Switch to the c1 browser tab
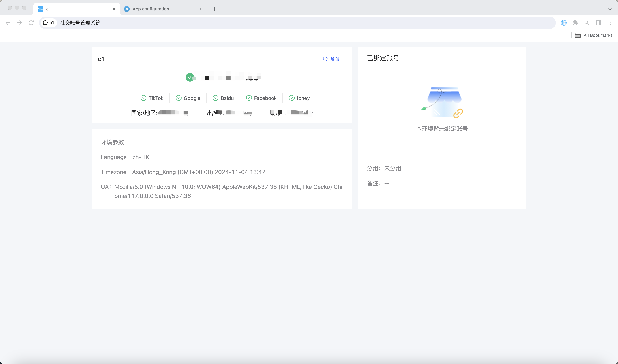The width and height of the screenshot is (618, 364). pyautogui.click(x=77, y=9)
